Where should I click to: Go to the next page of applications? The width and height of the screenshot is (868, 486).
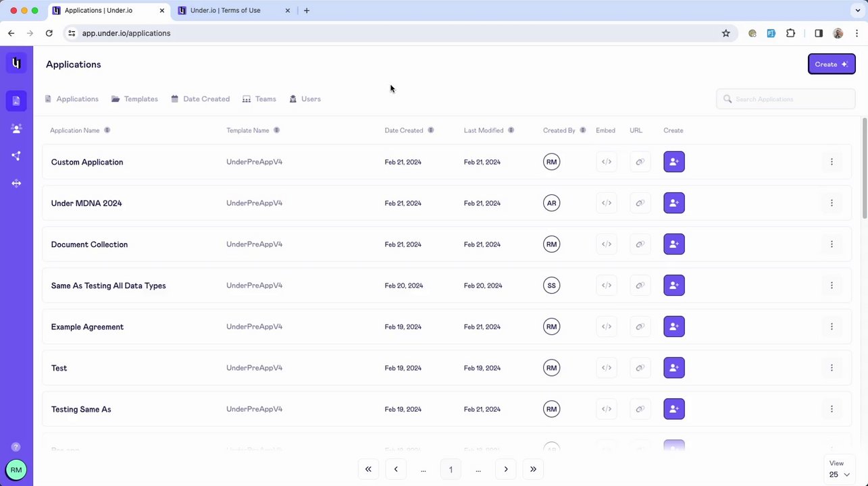point(506,469)
